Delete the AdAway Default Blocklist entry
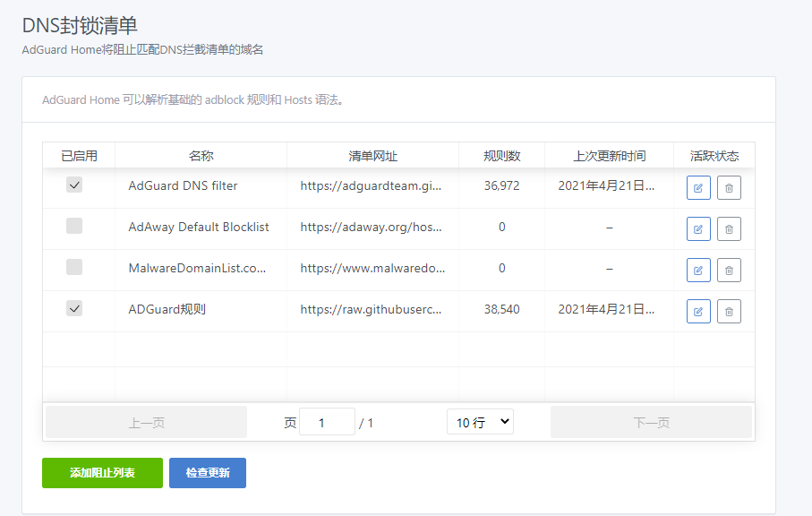Screen dimensions: 812x516 [x=729, y=229]
